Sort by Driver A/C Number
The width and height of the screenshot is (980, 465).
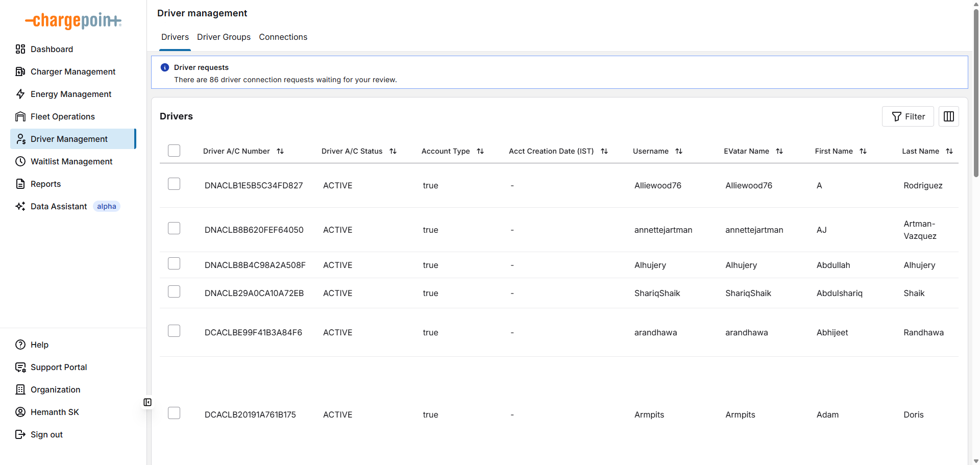(x=280, y=151)
